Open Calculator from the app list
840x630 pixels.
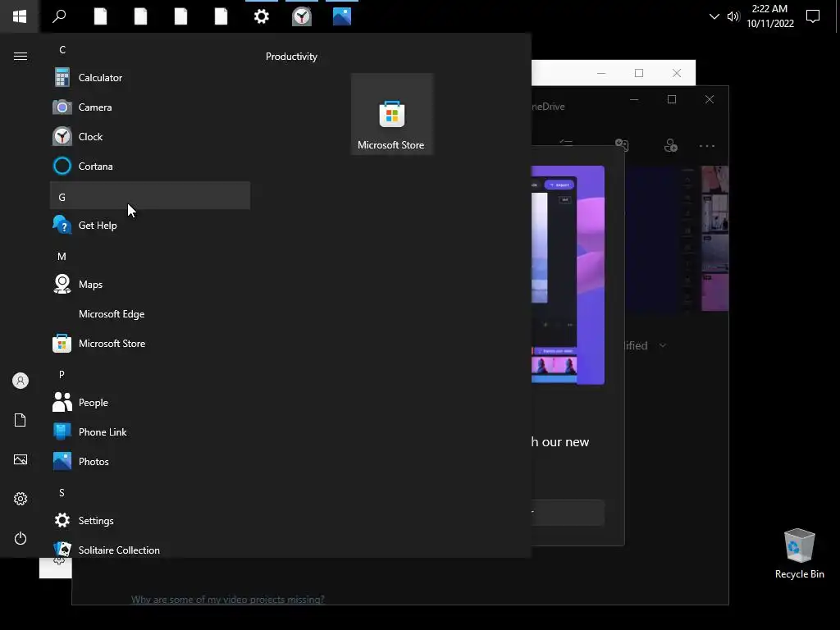tap(150, 78)
